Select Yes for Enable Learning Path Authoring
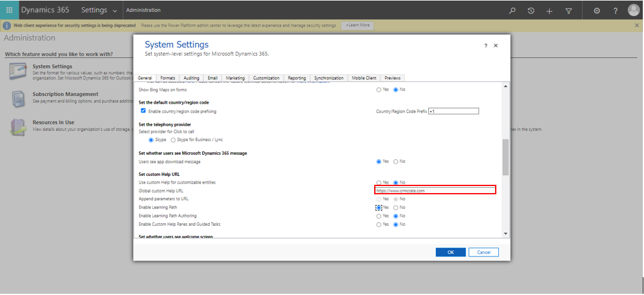This screenshot has height=295, width=644. pos(379,216)
